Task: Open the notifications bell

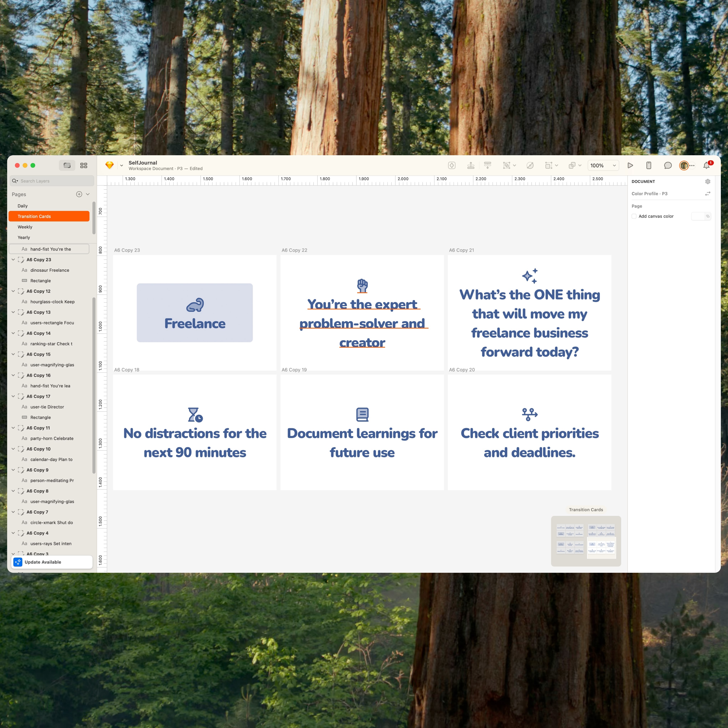Action: (707, 165)
